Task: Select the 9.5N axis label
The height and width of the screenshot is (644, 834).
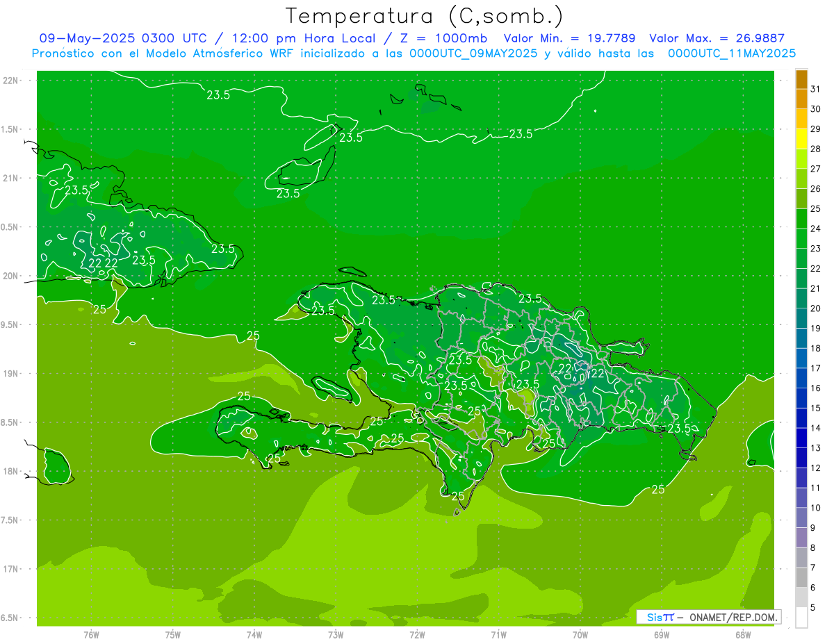Action: (x=10, y=324)
